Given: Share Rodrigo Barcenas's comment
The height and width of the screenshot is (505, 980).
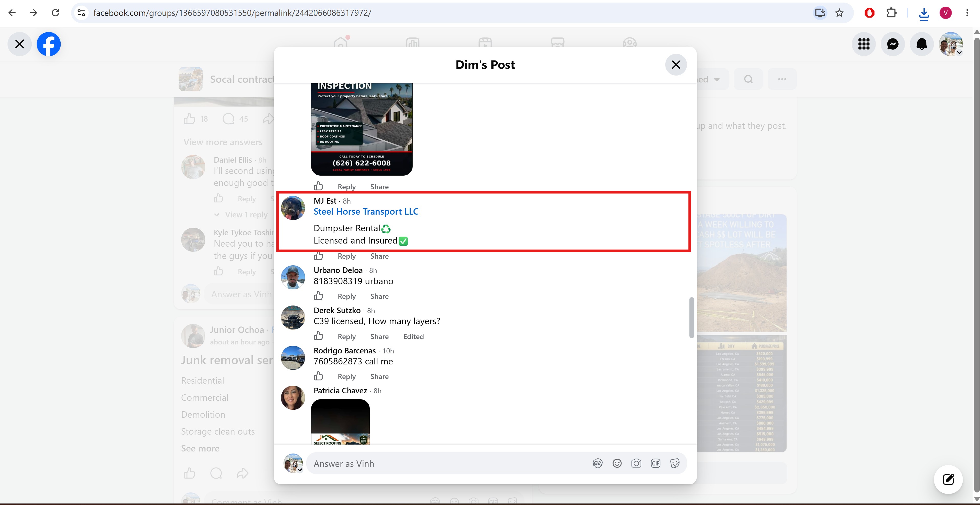Looking at the screenshot, I should [379, 377].
